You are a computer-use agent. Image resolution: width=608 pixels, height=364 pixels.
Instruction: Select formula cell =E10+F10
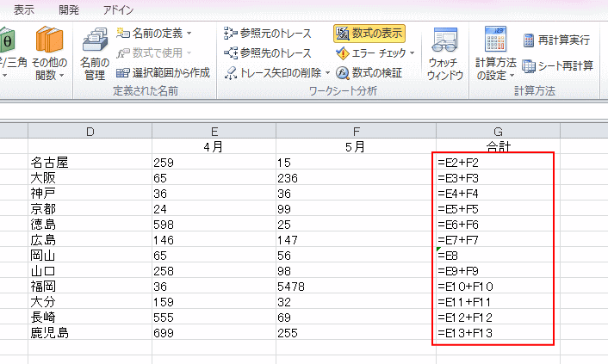(x=499, y=286)
